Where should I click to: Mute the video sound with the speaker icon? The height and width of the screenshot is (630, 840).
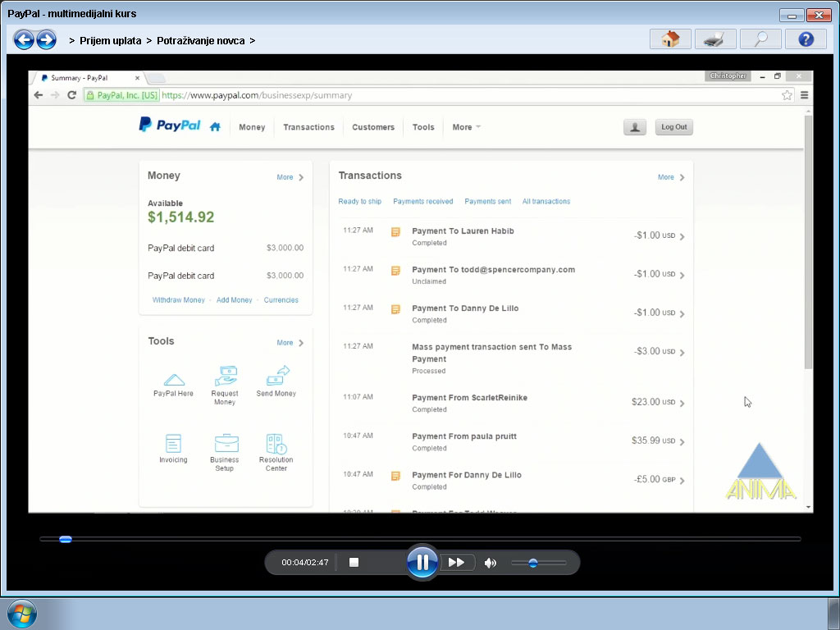point(491,562)
